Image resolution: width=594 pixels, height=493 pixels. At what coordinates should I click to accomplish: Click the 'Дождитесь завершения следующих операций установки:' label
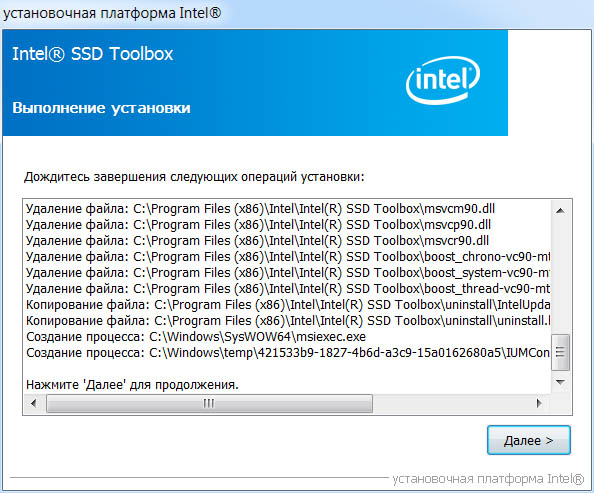194,177
